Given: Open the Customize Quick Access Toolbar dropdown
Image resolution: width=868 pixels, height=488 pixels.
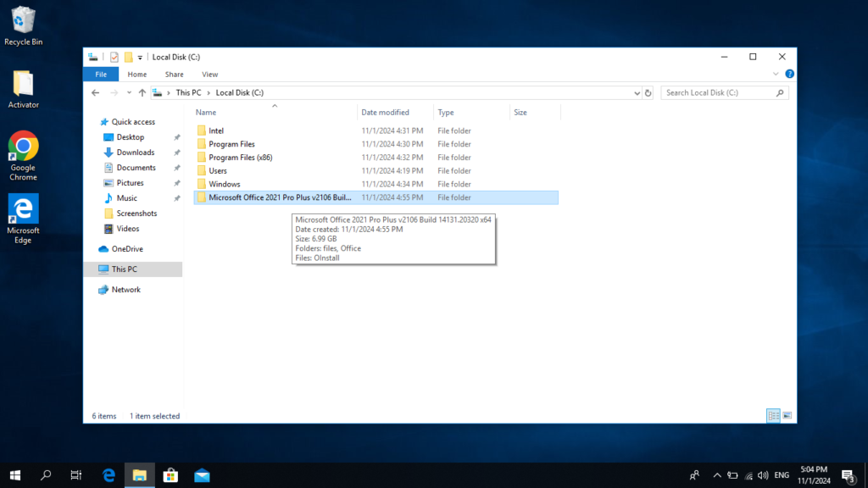Looking at the screenshot, I should tap(140, 58).
